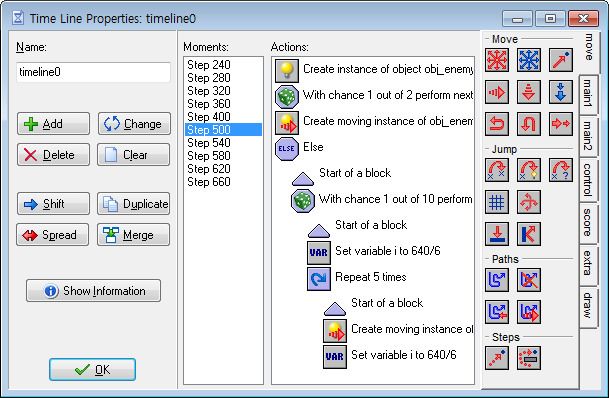The image size is (609, 398).
Task: Choose the Bounce action icon
Action: tap(529, 234)
